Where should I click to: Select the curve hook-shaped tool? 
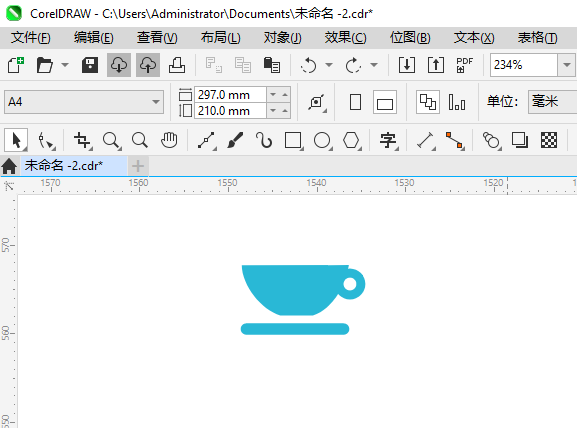[264, 141]
